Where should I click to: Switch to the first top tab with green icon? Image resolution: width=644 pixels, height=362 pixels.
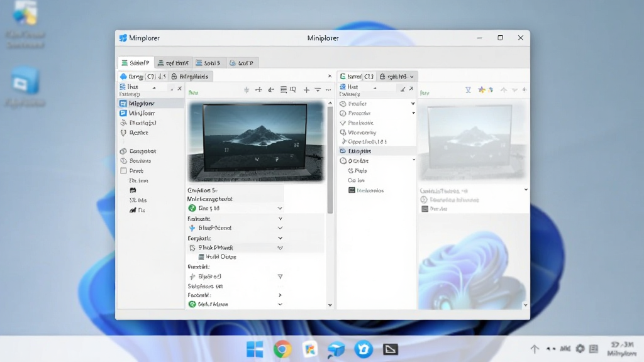pyautogui.click(x=136, y=63)
